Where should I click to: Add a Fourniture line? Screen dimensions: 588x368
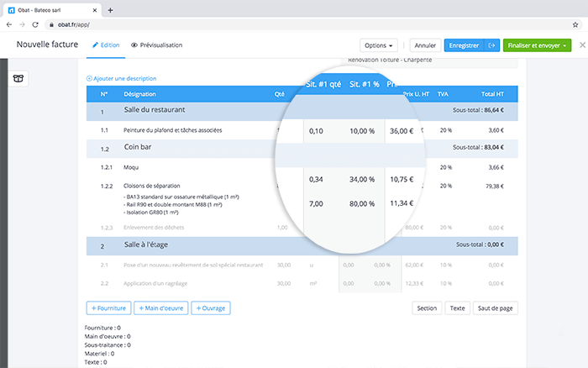click(x=108, y=308)
